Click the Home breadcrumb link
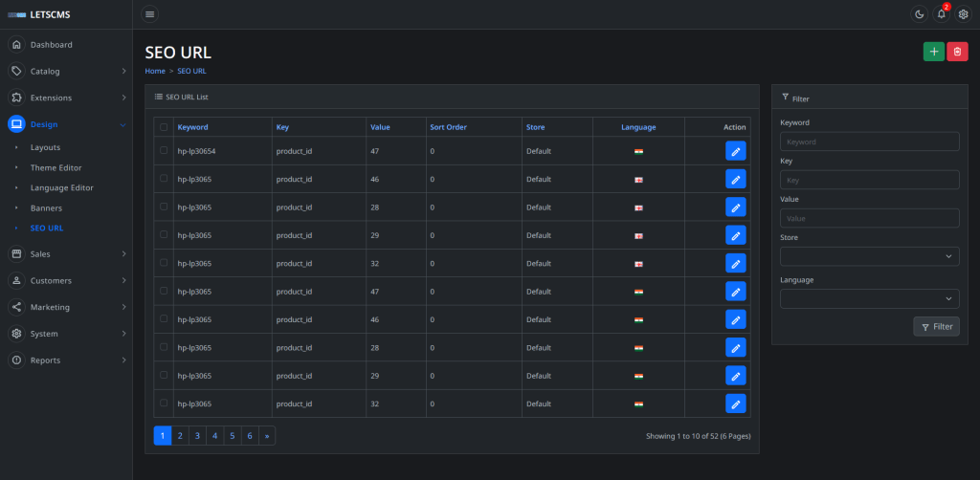980x480 pixels. point(155,71)
